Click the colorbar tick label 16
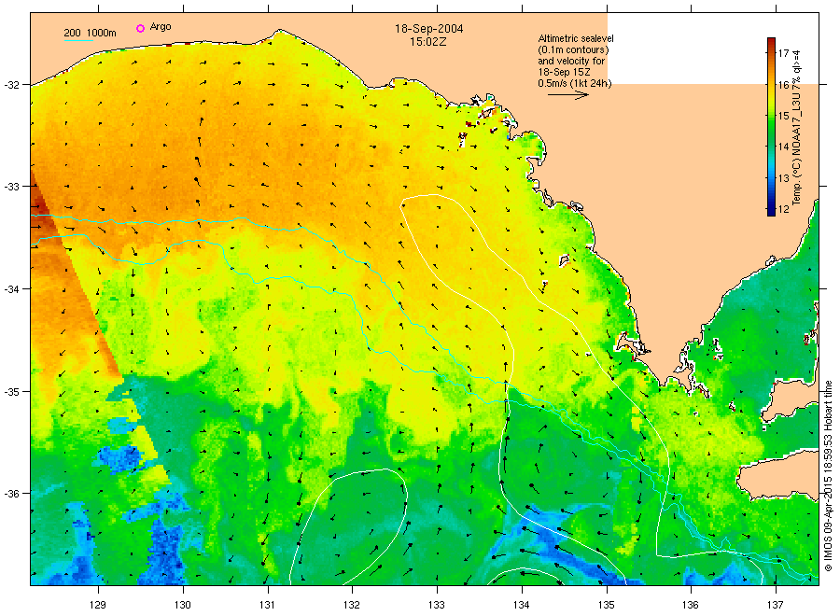 click(x=784, y=85)
